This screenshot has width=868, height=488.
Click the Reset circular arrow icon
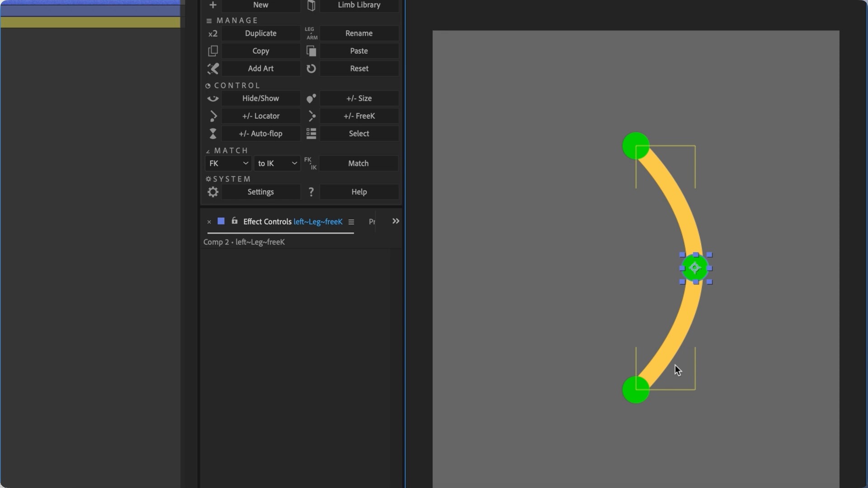point(311,69)
